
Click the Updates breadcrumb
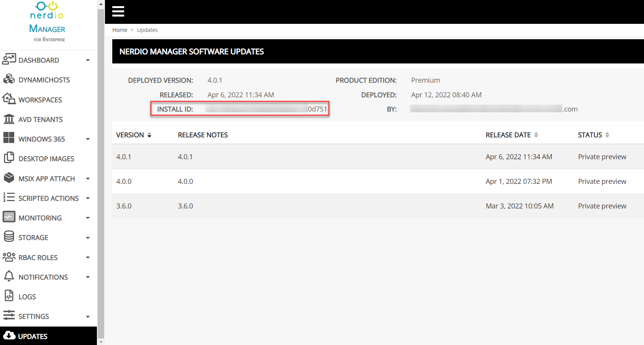click(x=147, y=30)
